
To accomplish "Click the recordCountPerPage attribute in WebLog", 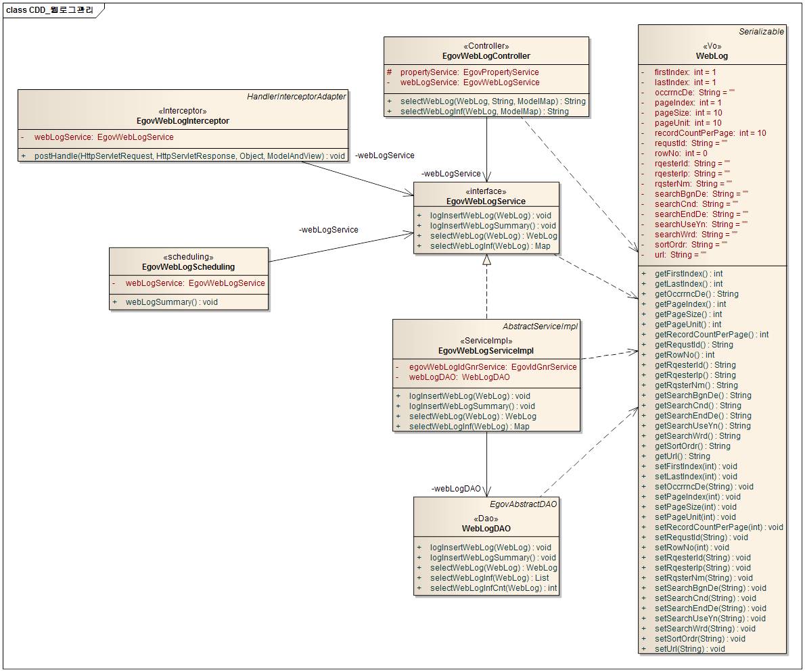I will [x=710, y=133].
